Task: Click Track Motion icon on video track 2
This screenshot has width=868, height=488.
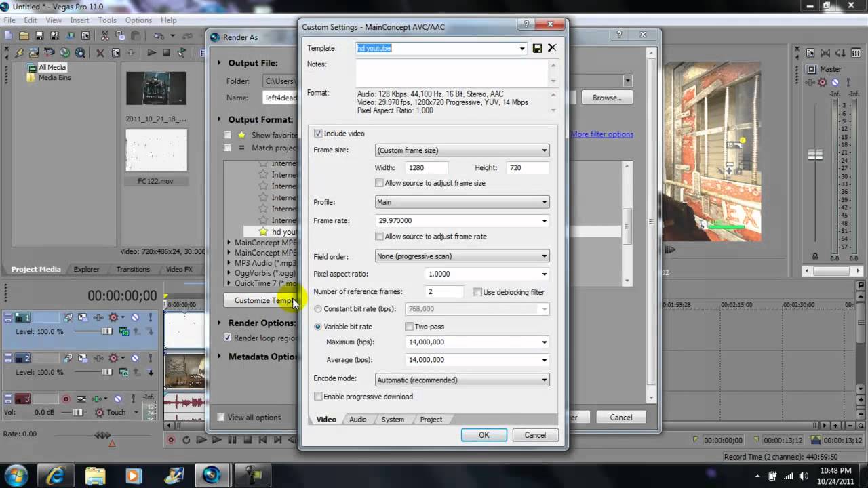Action: pyautogui.click(x=83, y=358)
